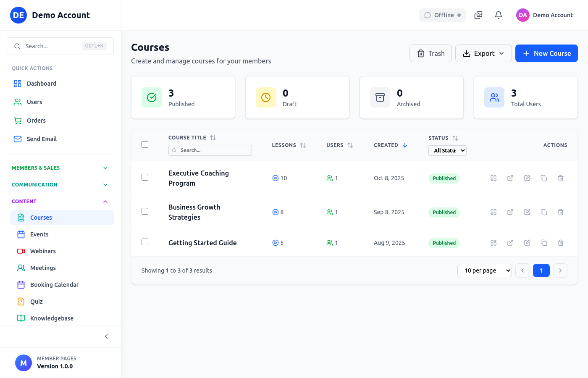
Task: Delete the Getting Started Guide course
Action: 561,243
